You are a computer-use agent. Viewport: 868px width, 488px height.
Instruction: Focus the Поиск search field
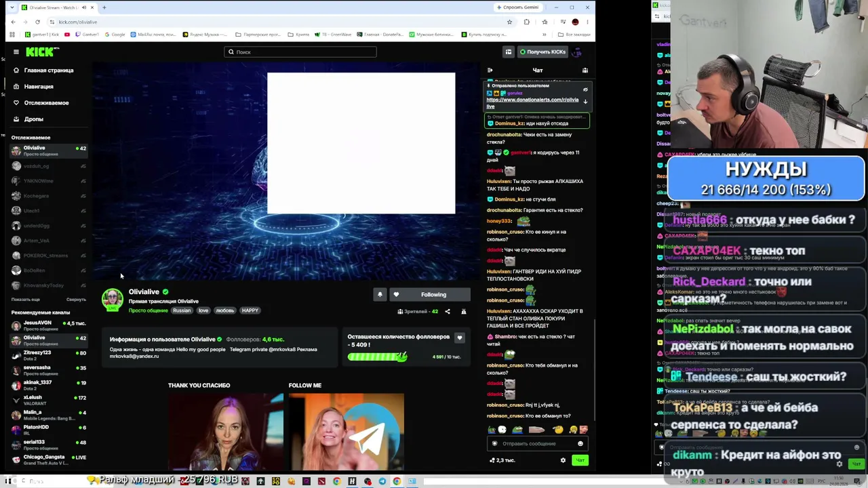point(300,52)
